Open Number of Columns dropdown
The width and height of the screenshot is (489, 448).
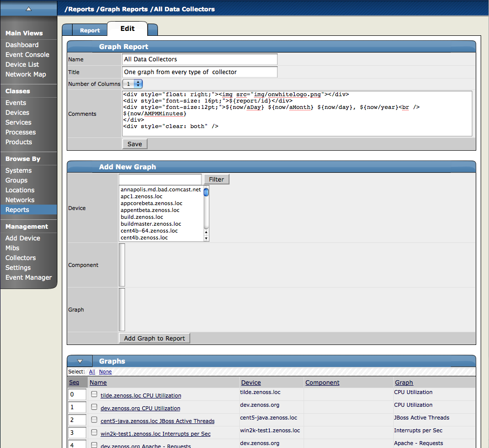click(x=132, y=84)
